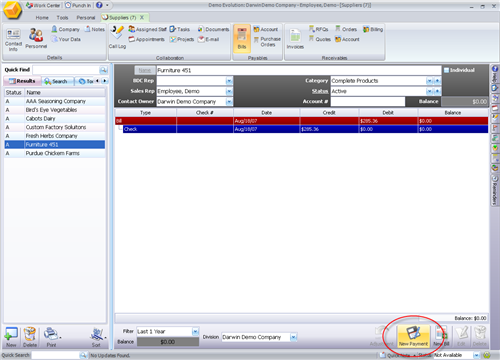Switch to the Results tab
Screen dimensions: 500x360
point(22,81)
